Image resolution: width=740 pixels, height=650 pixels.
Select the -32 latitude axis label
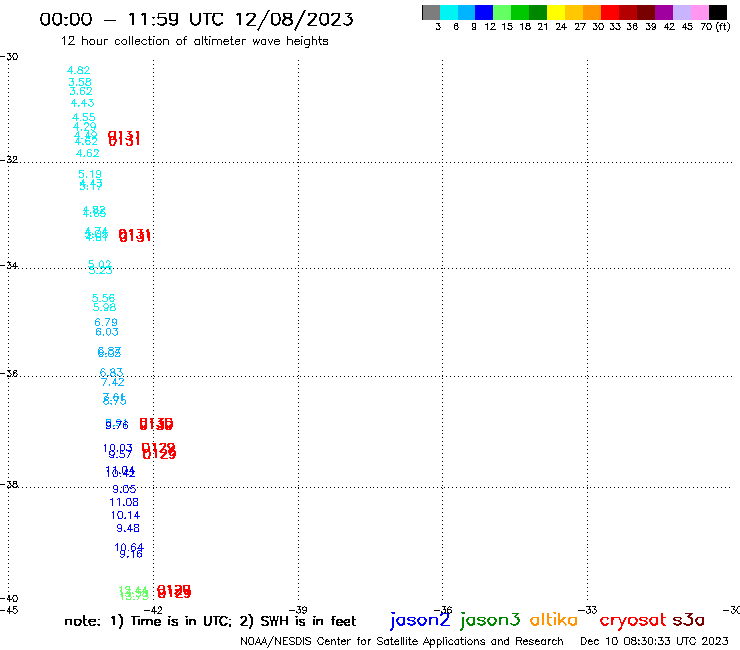tap(9, 160)
